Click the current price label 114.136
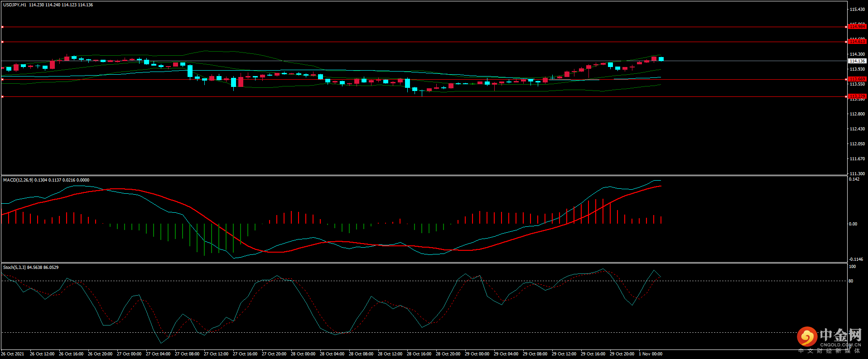Screen dimensions: 868x359 [x=857, y=61]
